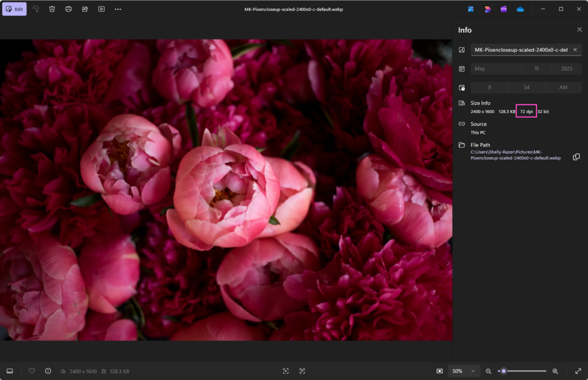Enter full screen with expand arrows icon

tap(578, 371)
